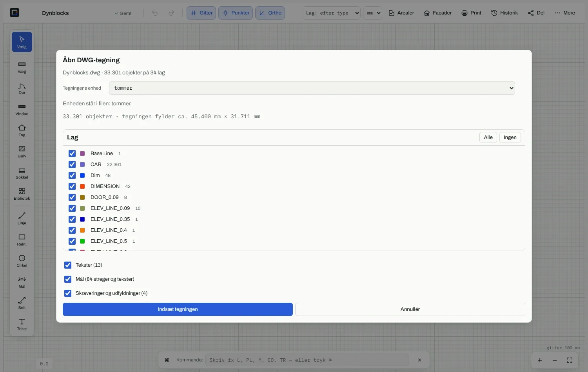588x372 pixels.
Task: Click the undo arrow in the toolbar
Action: 155,13
